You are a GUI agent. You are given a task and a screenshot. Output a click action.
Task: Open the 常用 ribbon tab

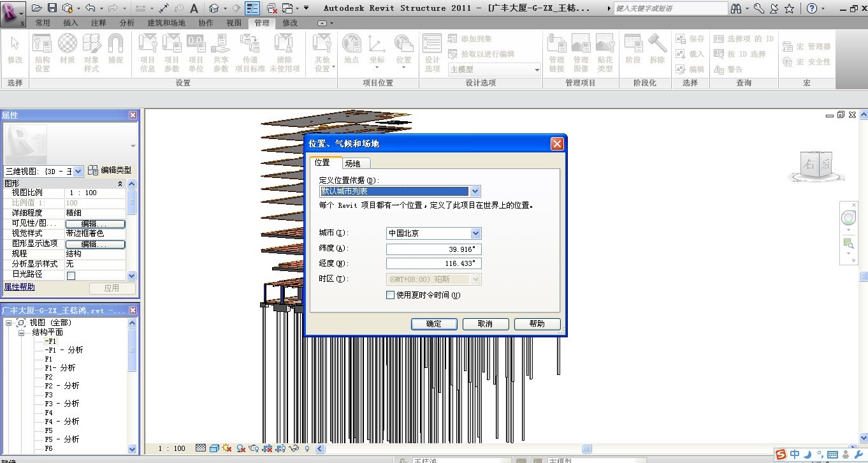[43, 22]
